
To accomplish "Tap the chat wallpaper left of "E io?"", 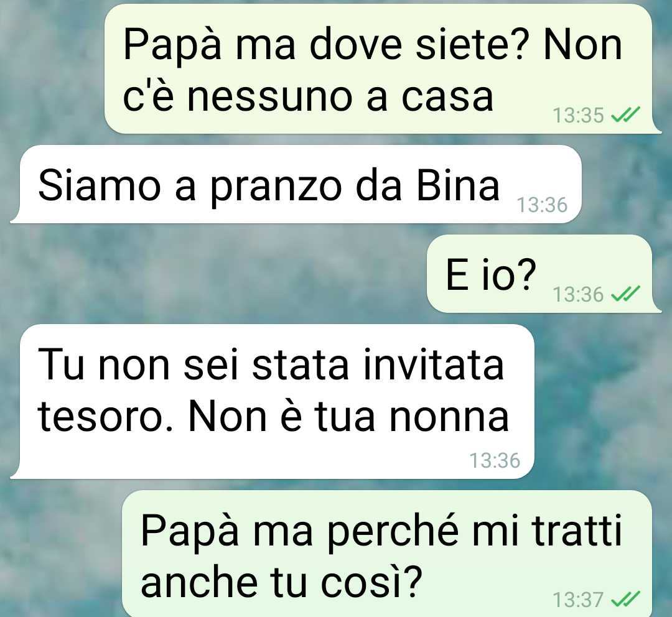I will (214, 274).
